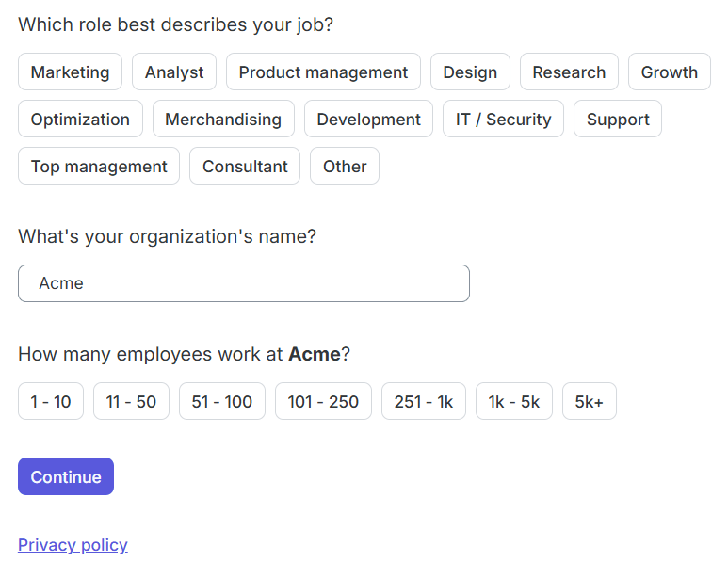
Task: Select the 5k+ employees option
Action: (x=590, y=401)
